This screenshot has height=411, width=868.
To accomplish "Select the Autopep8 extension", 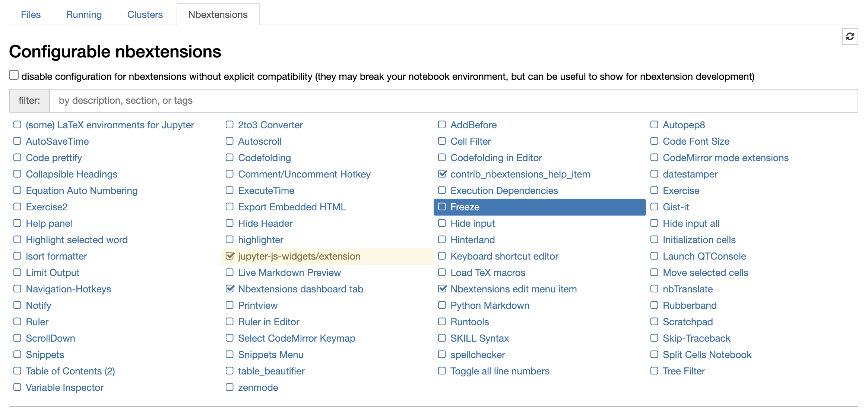I will [x=684, y=125].
